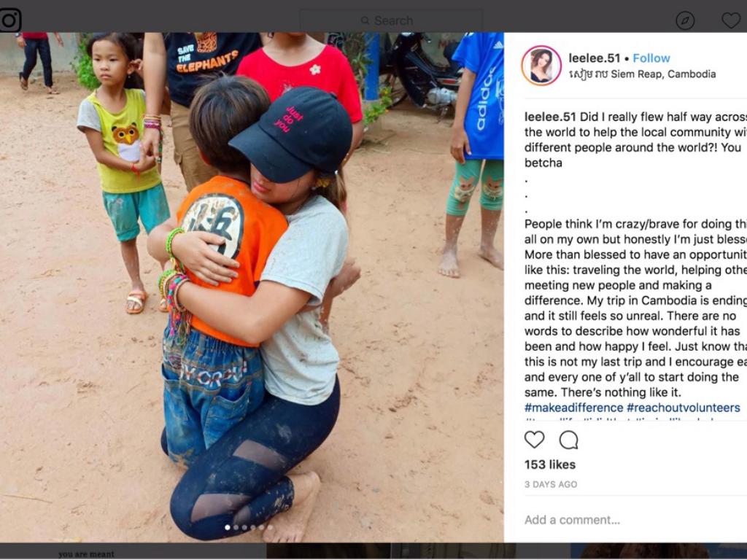Open the leelee.51 username in header
Screen dimensions: 747x560
(594, 58)
